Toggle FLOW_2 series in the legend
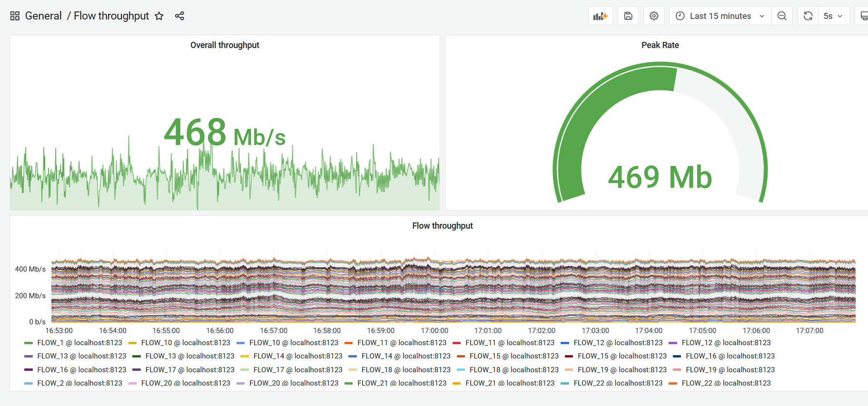The image size is (868, 406). 79,383
